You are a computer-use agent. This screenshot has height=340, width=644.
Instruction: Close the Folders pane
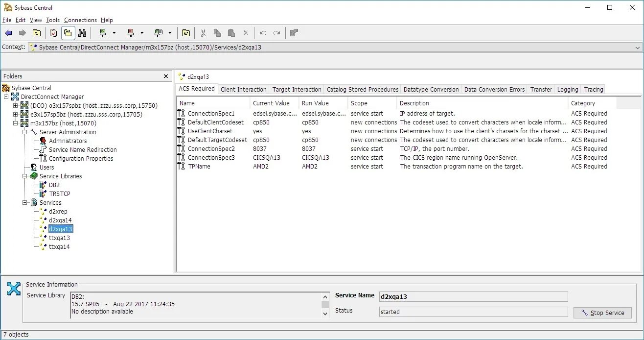(166, 76)
